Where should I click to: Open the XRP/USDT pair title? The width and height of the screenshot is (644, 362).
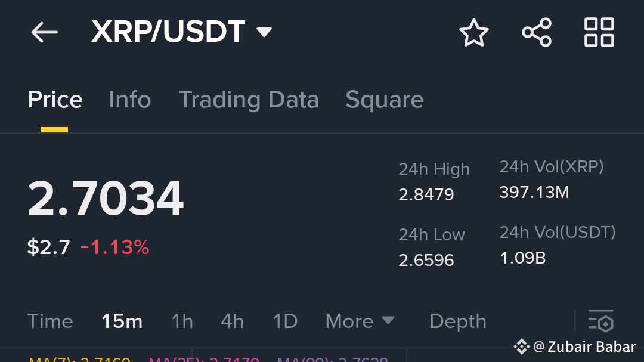point(168,32)
